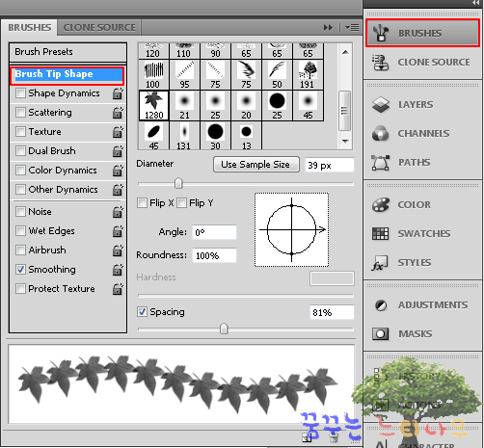Screen dimensions: 484x448
Task: Check the Flip Y box
Action: (x=181, y=203)
